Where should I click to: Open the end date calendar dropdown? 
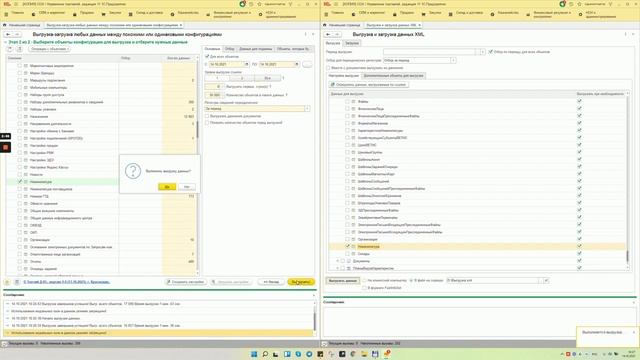coord(297,64)
